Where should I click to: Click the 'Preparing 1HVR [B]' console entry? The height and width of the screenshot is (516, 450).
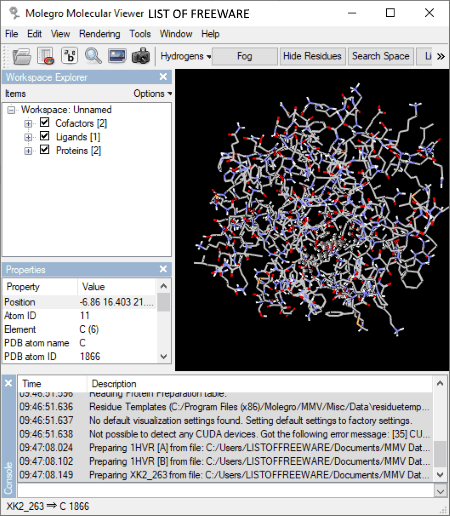point(225,461)
